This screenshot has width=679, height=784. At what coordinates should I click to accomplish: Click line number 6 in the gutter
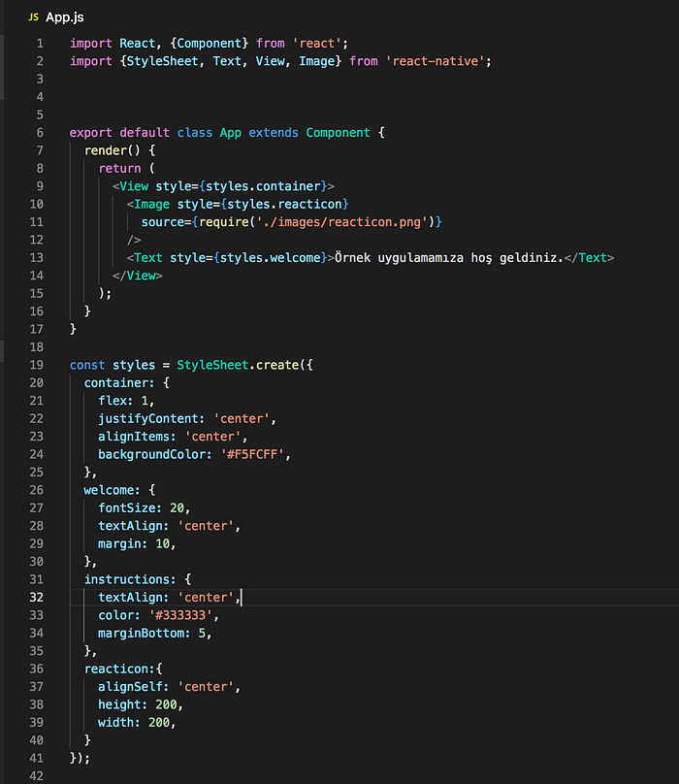pos(40,133)
